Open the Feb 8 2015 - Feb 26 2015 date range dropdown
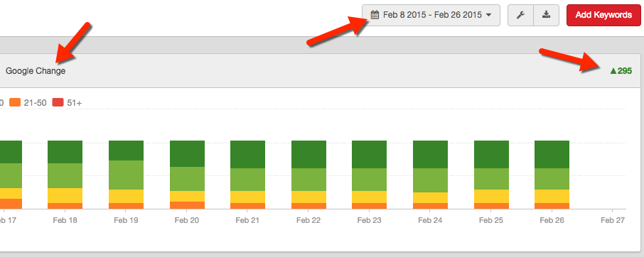 (431, 15)
